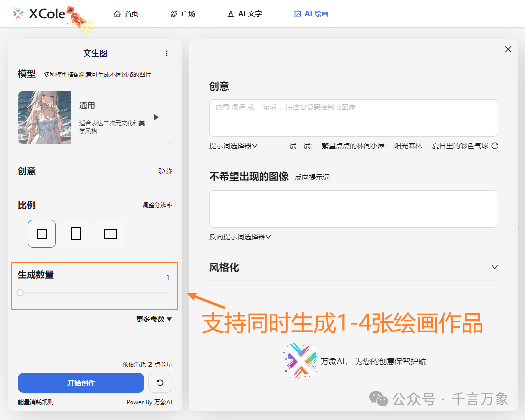
Task: Click into the 创意 prompt text box
Action: [353, 118]
